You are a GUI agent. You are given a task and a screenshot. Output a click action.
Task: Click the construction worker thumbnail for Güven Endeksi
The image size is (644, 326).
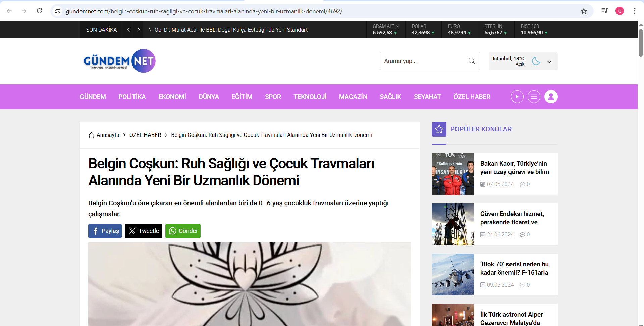click(453, 224)
